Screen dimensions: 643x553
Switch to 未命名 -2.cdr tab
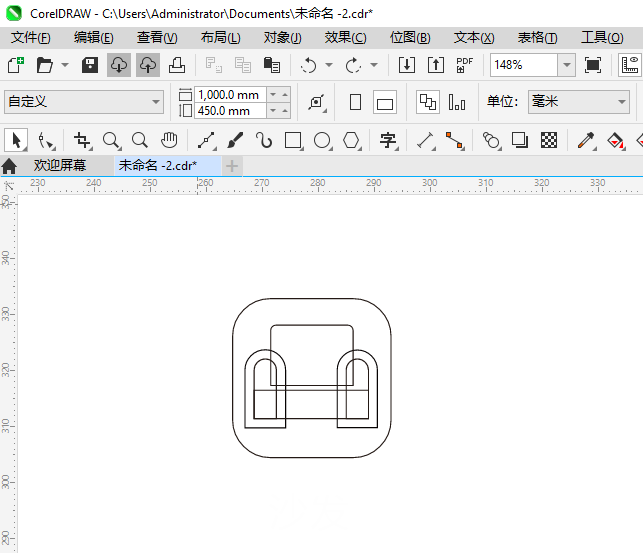pyautogui.click(x=168, y=166)
